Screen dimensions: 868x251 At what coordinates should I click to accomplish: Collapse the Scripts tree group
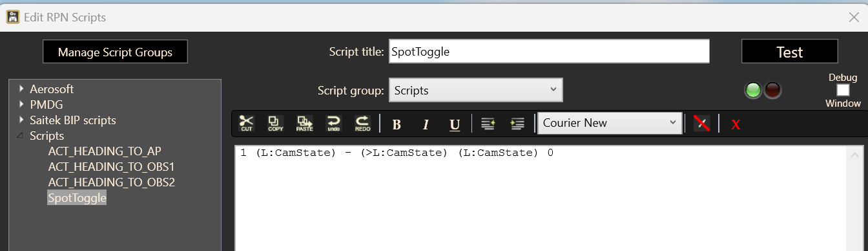point(21,136)
